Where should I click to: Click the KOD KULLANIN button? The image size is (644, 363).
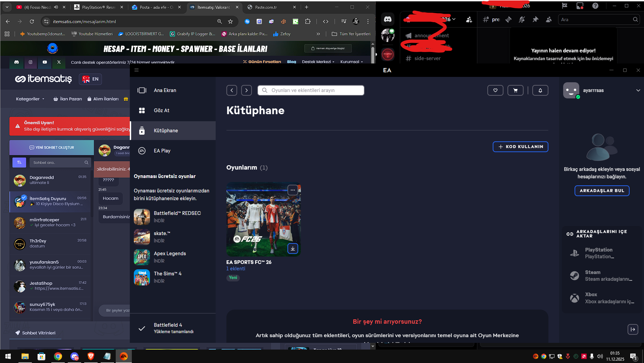pyautogui.click(x=521, y=147)
